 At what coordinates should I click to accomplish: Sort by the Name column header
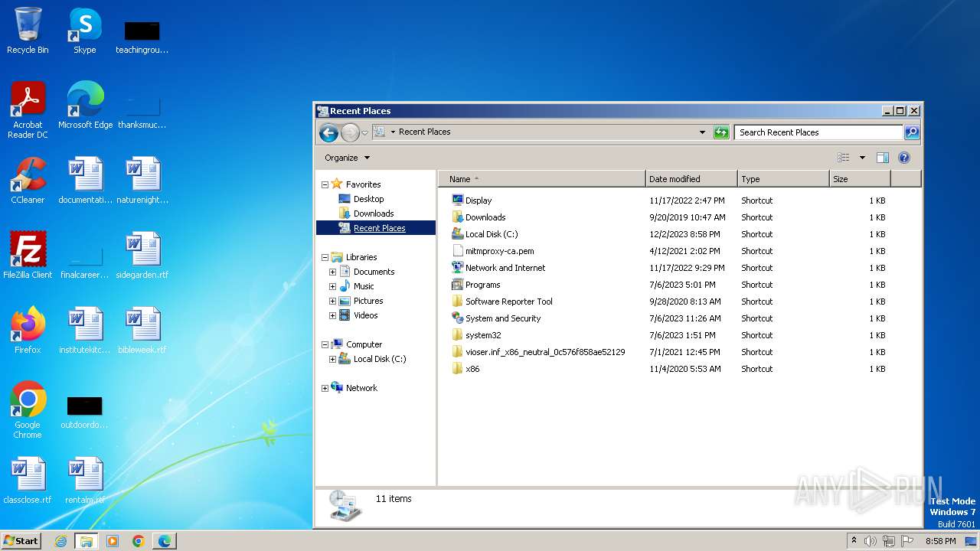[542, 179]
